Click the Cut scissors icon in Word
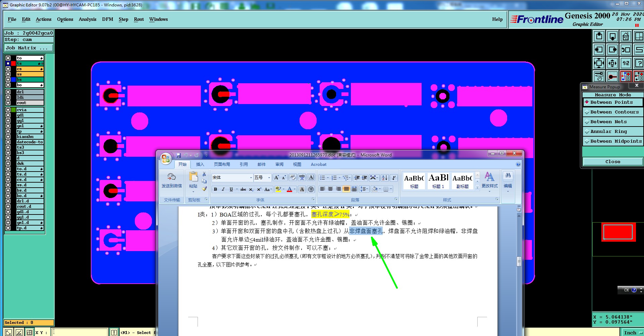The height and width of the screenshot is (336, 644). tap(204, 174)
